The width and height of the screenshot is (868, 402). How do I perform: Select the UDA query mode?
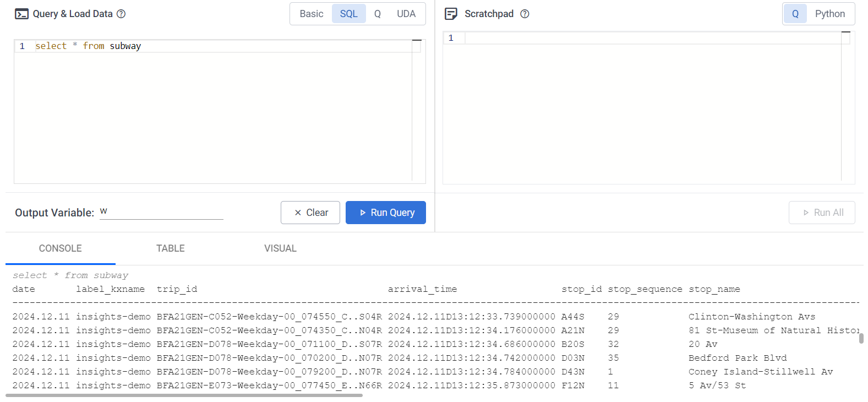click(406, 13)
